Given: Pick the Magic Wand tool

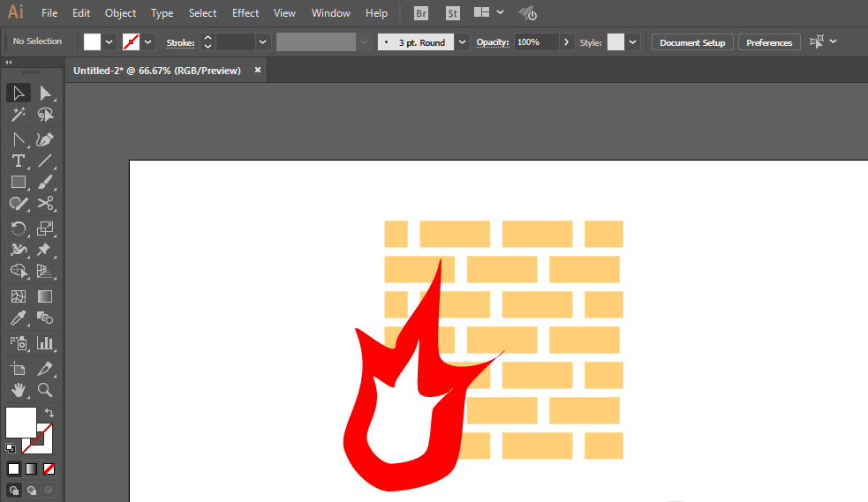Looking at the screenshot, I should click(19, 115).
